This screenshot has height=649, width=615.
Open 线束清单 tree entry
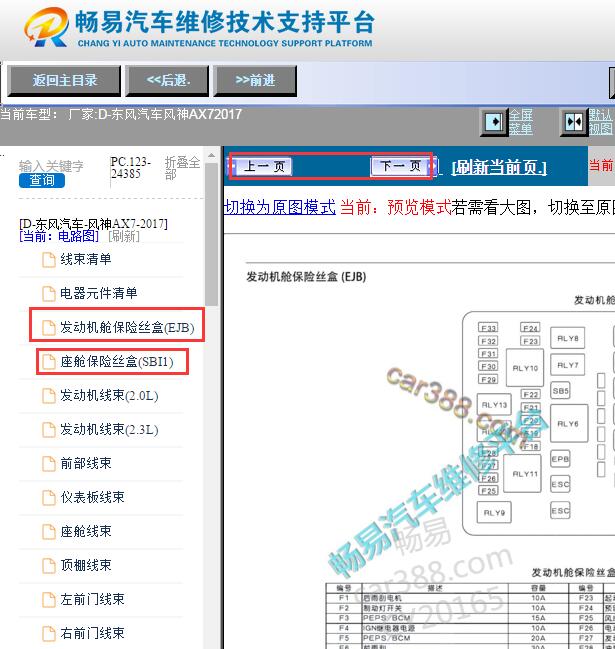[x=86, y=260]
